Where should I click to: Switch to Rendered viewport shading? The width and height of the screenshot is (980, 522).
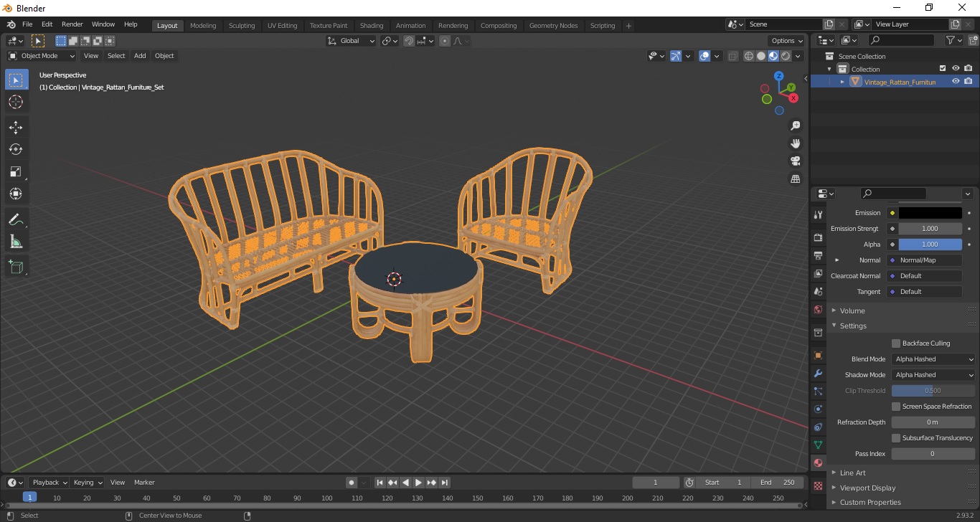786,56
